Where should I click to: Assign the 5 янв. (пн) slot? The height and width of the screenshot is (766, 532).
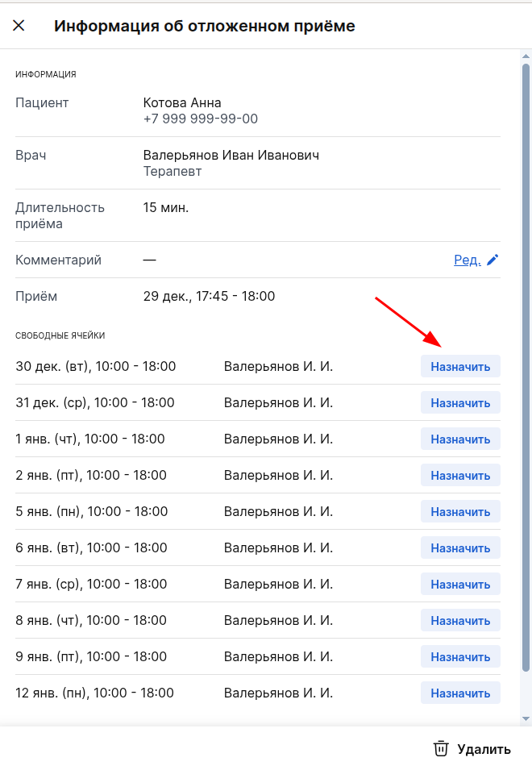(x=460, y=512)
